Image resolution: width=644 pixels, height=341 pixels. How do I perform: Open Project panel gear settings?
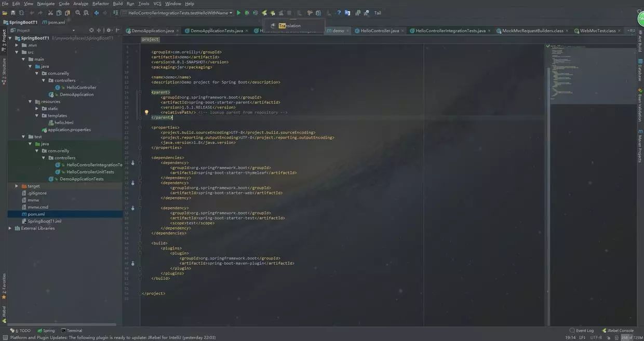coord(109,30)
